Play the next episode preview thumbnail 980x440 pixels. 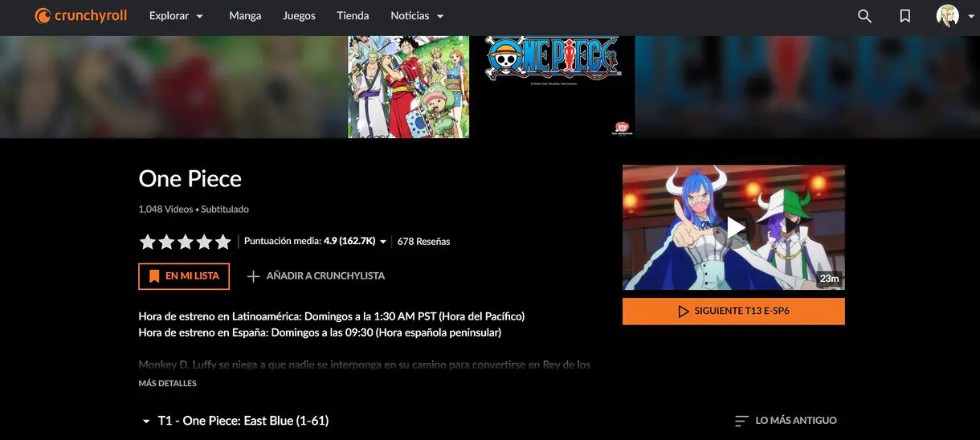733,228
